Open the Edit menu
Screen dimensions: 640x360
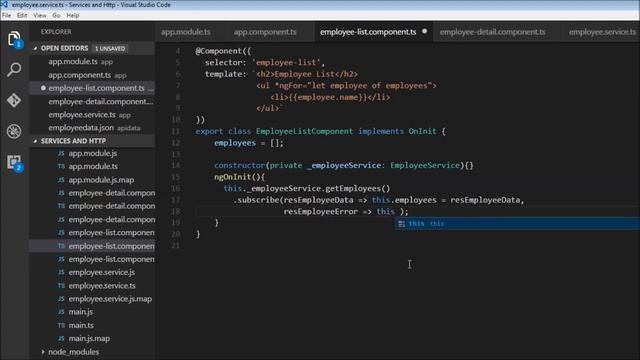(22, 16)
